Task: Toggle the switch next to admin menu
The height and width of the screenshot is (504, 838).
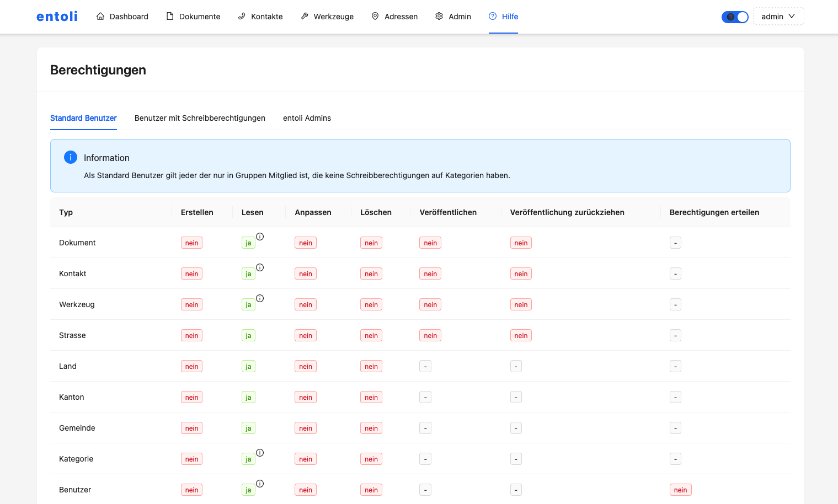Action: click(x=735, y=17)
